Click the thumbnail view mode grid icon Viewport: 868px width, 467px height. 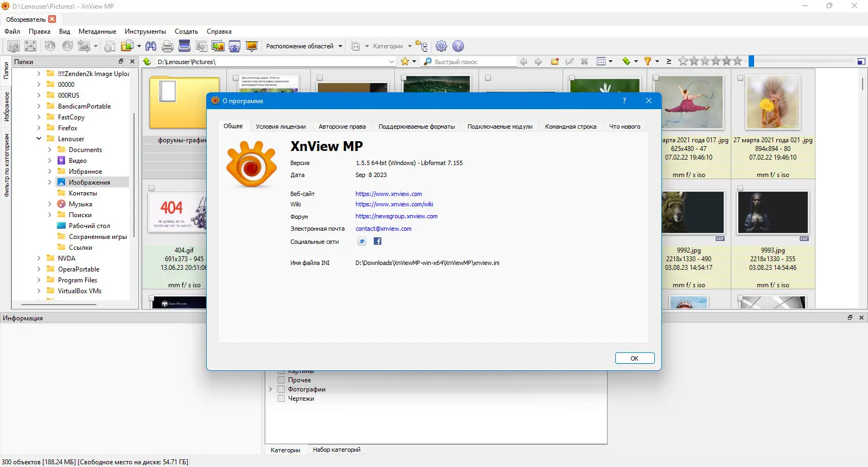(601, 61)
